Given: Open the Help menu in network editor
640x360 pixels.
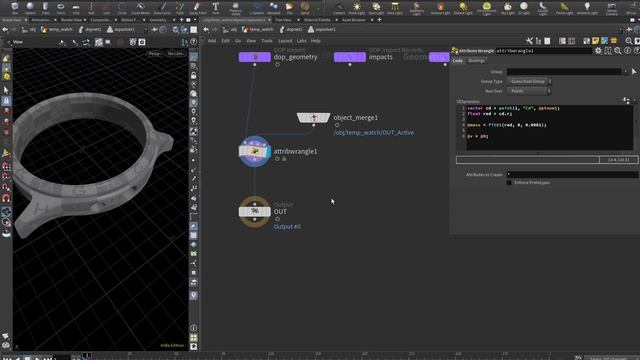Looking at the screenshot, I should tap(316, 41).
